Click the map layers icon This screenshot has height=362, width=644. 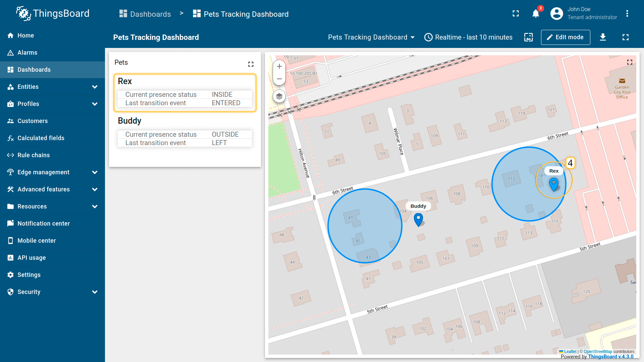coord(279,97)
